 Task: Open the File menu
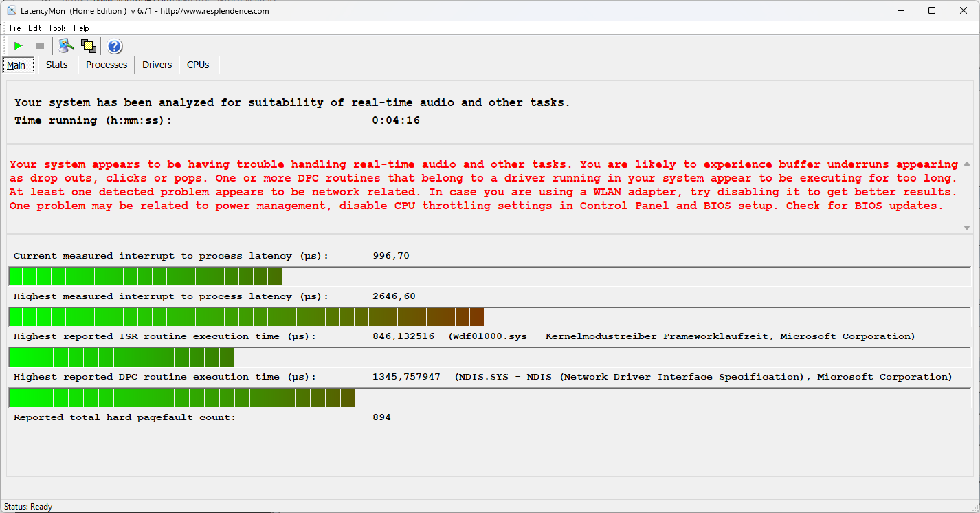pyautogui.click(x=15, y=28)
